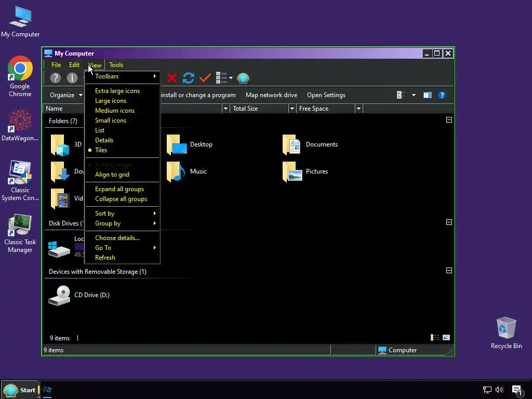Choose Extra large icons view
The height and width of the screenshot is (399, 532).
point(123,91)
